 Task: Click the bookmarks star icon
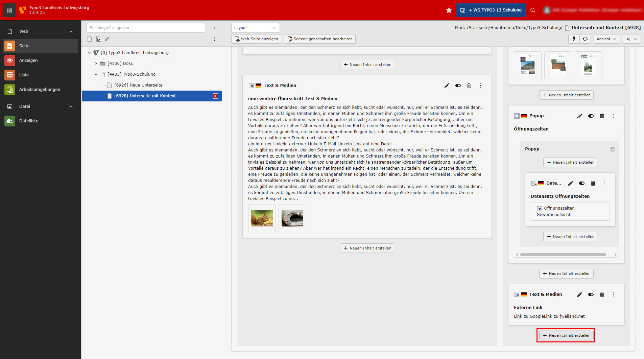tap(449, 10)
